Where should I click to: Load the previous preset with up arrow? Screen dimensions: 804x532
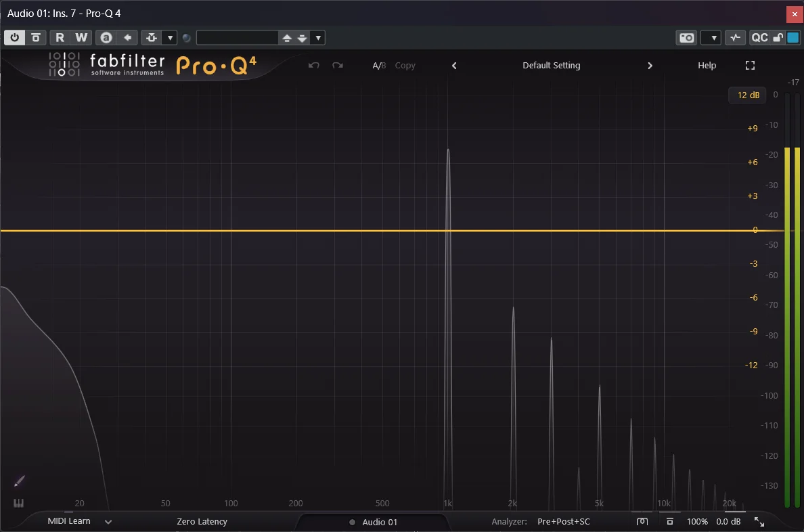click(x=287, y=38)
